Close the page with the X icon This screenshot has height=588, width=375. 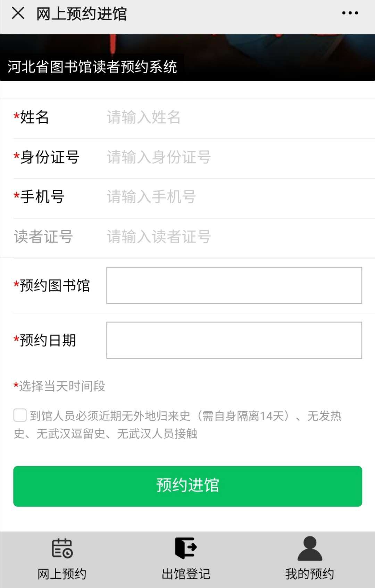pyautogui.click(x=18, y=14)
